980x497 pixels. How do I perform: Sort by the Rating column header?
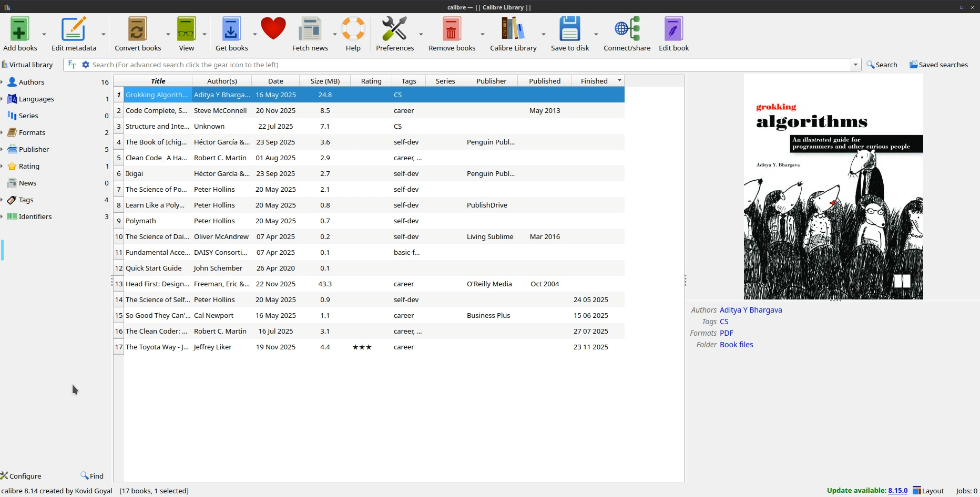point(371,81)
